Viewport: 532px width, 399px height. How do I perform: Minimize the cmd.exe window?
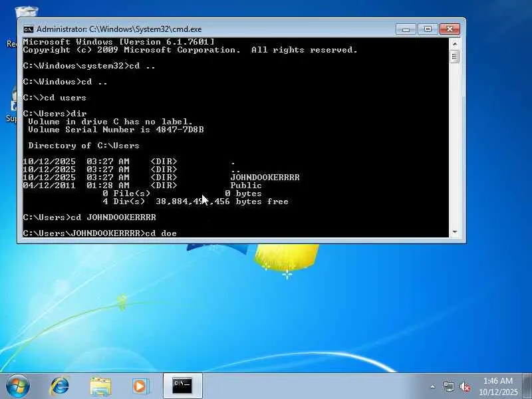pos(406,29)
